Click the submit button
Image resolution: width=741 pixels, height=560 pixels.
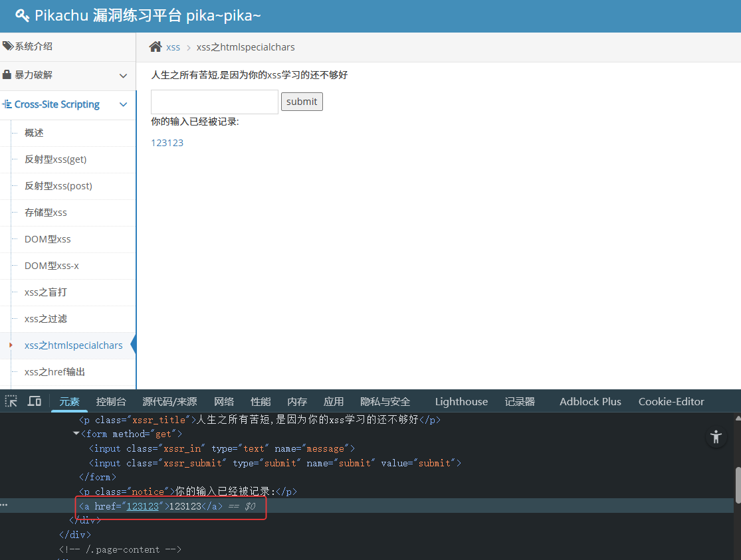302,102
